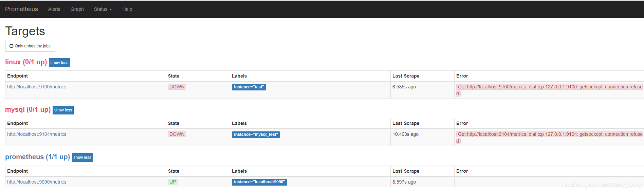Viewport: 644px width, 191px height.
Task: Open endpoint http://localhost:9090/metrics
Action: [37, 182]
